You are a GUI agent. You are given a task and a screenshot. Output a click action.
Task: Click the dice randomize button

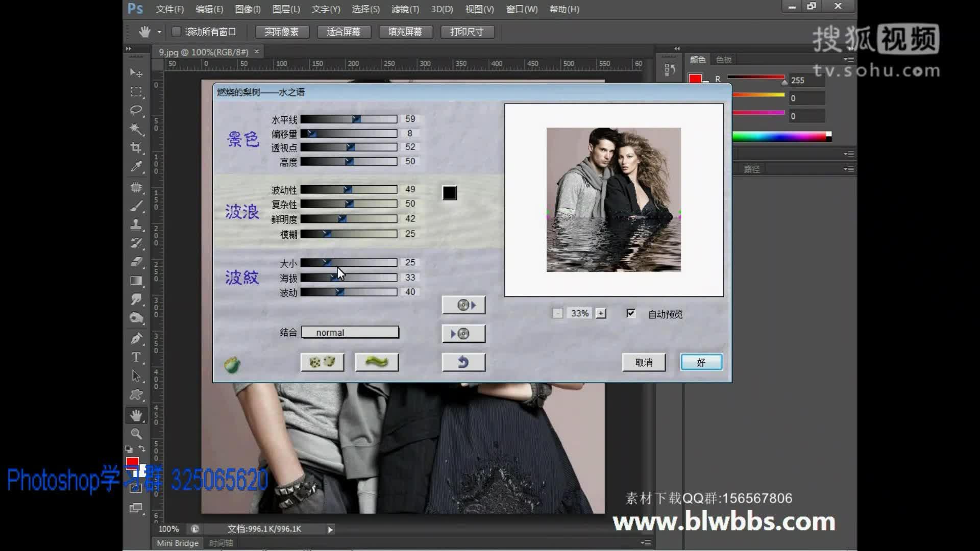pos(322,362)
